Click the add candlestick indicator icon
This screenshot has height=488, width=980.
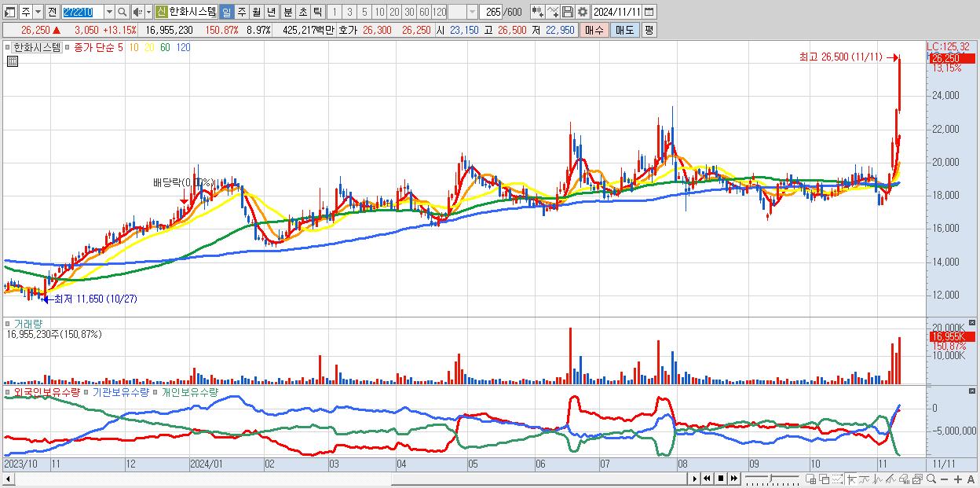coord(538,12)
